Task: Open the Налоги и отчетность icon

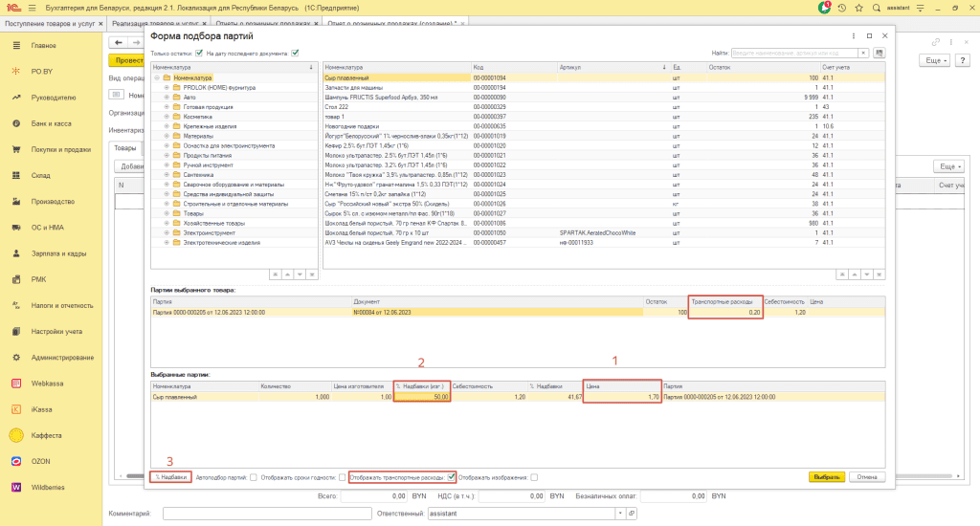Action: [16, 305]
